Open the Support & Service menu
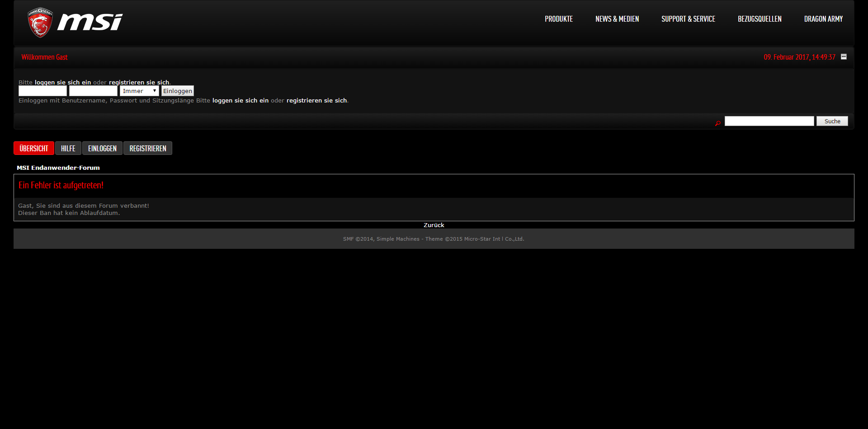Image resolution: width=868 pixels, height=429 pixels. (x=688, y=19)
